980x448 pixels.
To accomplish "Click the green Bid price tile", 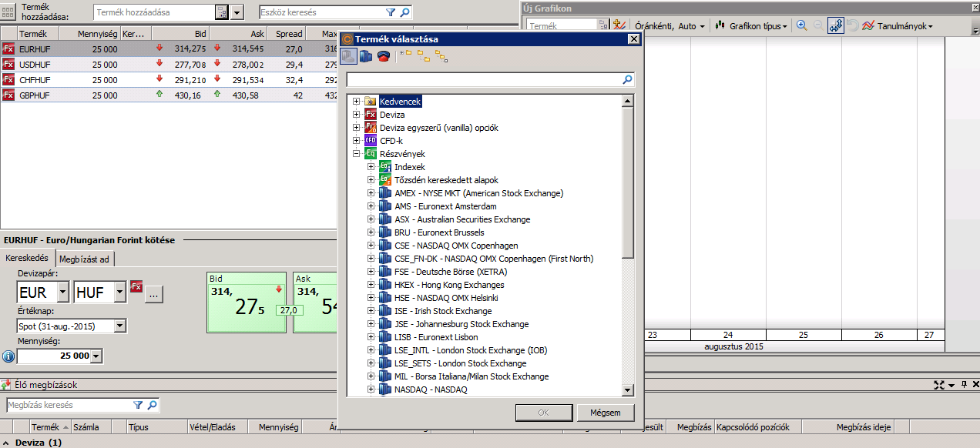I will [247, 303].
